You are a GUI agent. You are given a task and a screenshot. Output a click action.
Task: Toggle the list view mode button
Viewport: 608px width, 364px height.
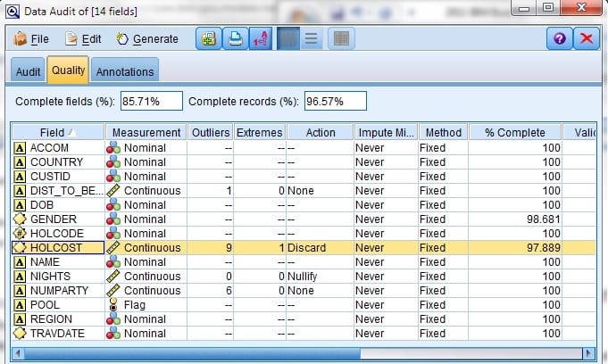311,39
